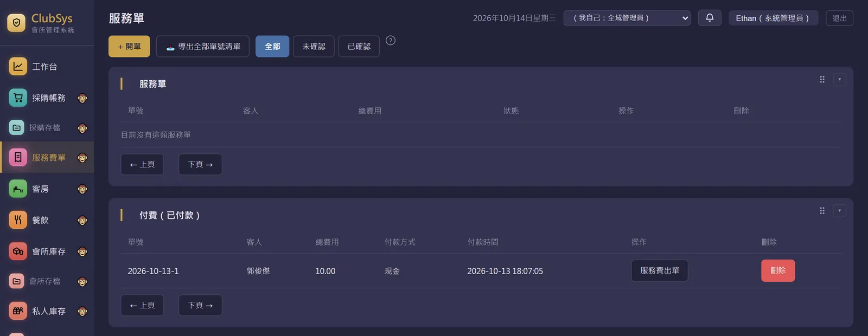Viewport: 868px width, 336px height.
Task: Click guest name 郭俊傑
Action: pos(258,271)
